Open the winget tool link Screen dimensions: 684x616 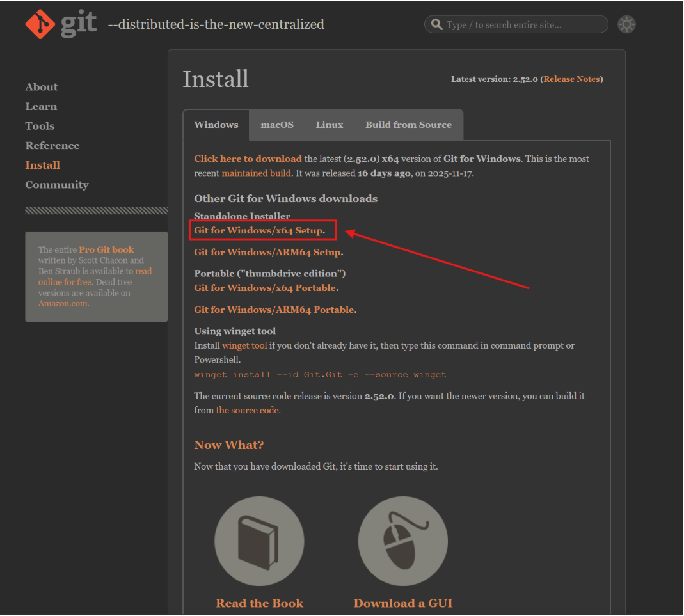click(244, 345)
